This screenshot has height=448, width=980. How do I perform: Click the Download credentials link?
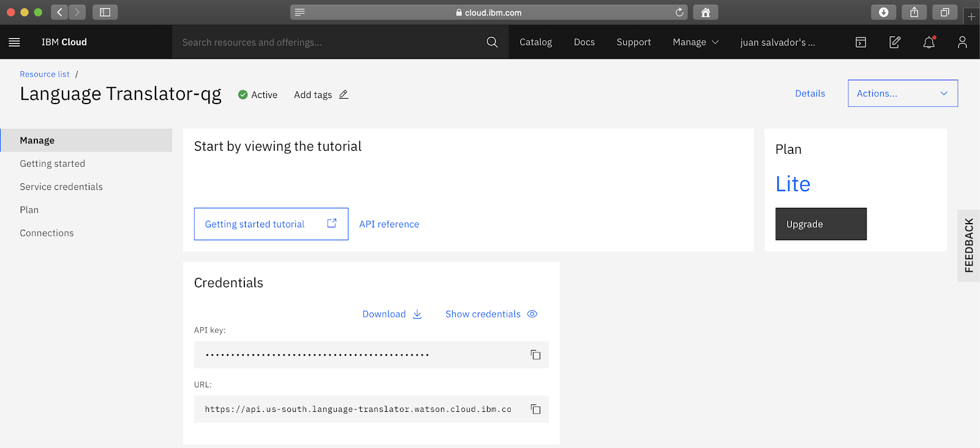[384, 314]
